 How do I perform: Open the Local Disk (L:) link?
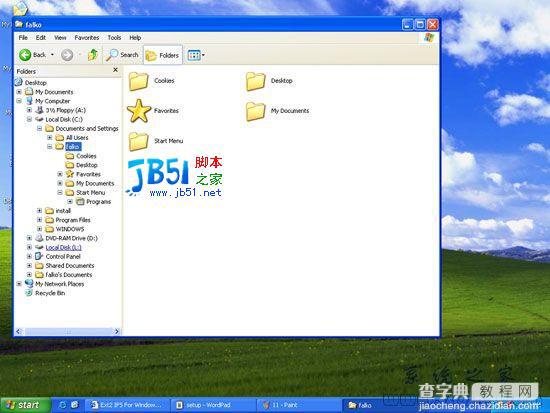tap(63, 247)
